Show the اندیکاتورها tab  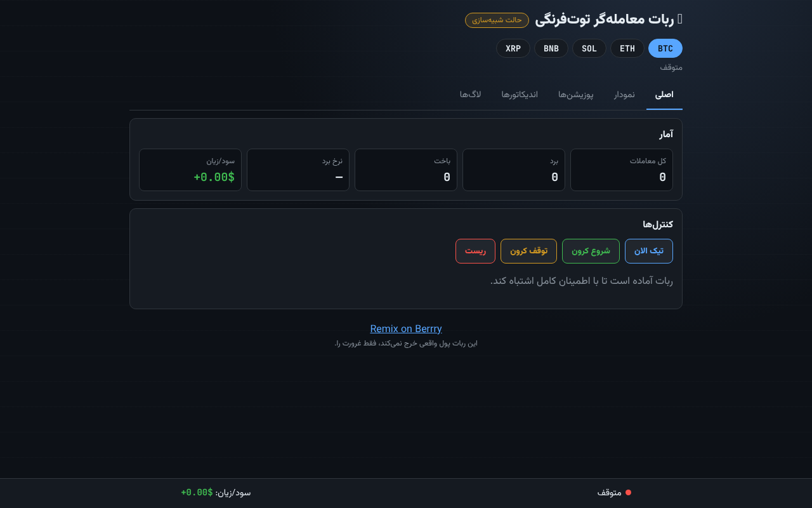pos(520,95)
